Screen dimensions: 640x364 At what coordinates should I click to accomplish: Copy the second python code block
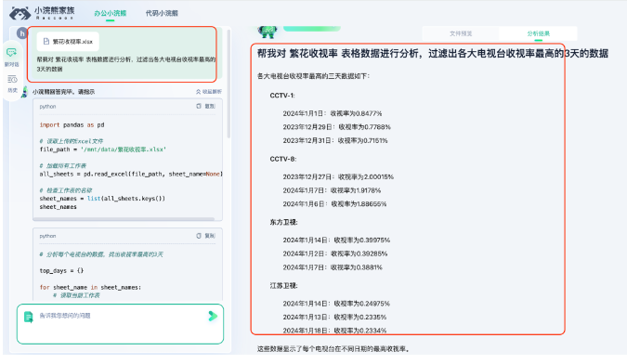coord(205,236)
